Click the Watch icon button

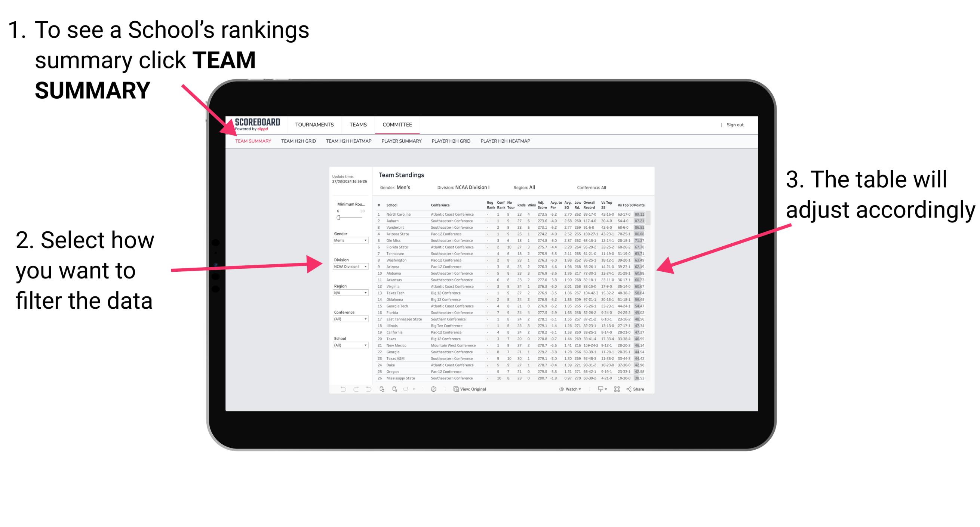[560, 389]
